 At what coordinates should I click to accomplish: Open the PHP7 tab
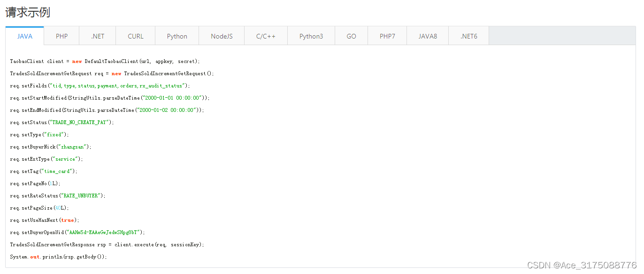click(x=387, y=36)
